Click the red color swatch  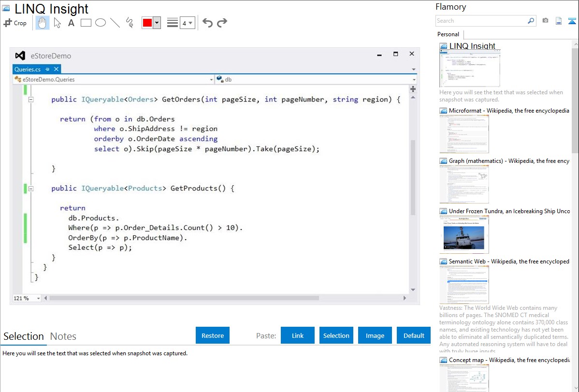coord(147,23)
